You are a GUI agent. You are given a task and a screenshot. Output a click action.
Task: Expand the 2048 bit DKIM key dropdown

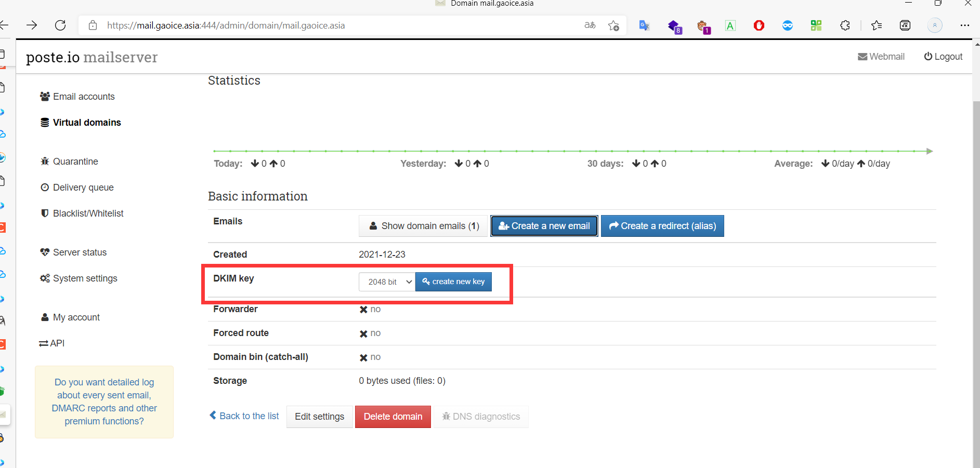[x=387, y=282]
